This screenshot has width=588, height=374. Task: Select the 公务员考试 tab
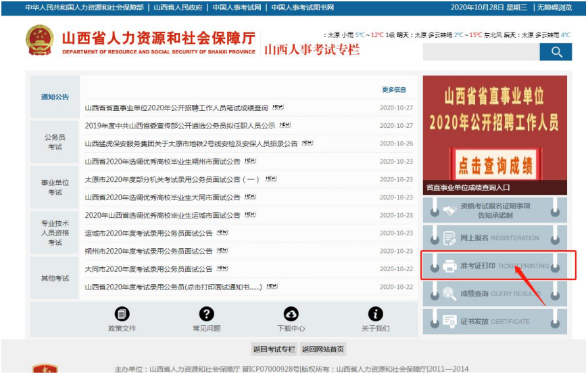(55, 142)
